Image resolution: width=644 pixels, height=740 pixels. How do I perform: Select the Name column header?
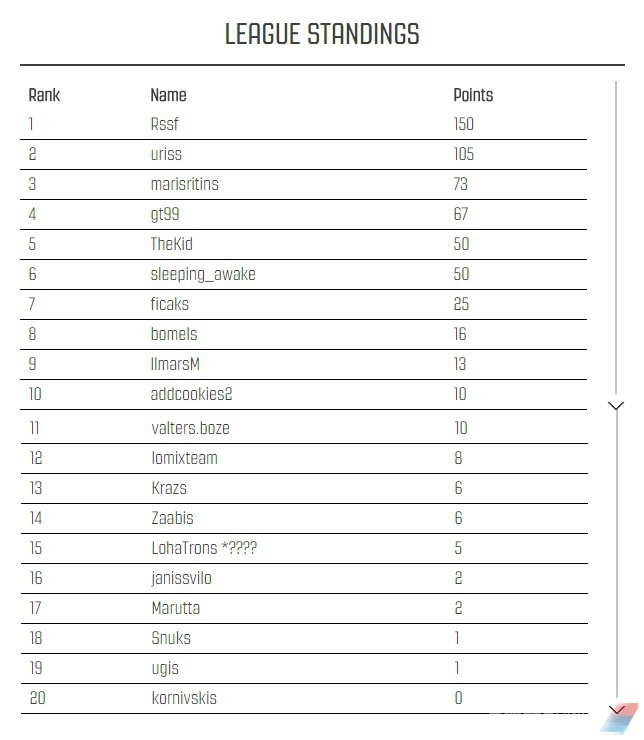click(168, 95)
